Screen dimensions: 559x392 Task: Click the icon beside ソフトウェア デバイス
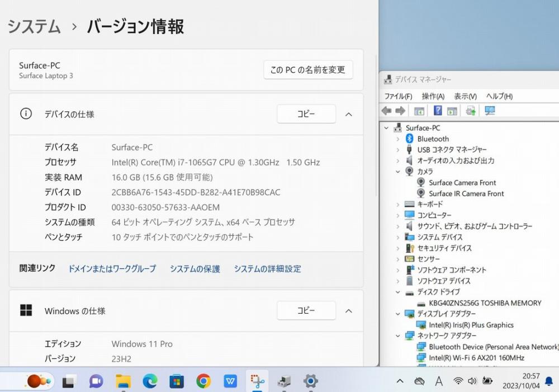point(410,281)
